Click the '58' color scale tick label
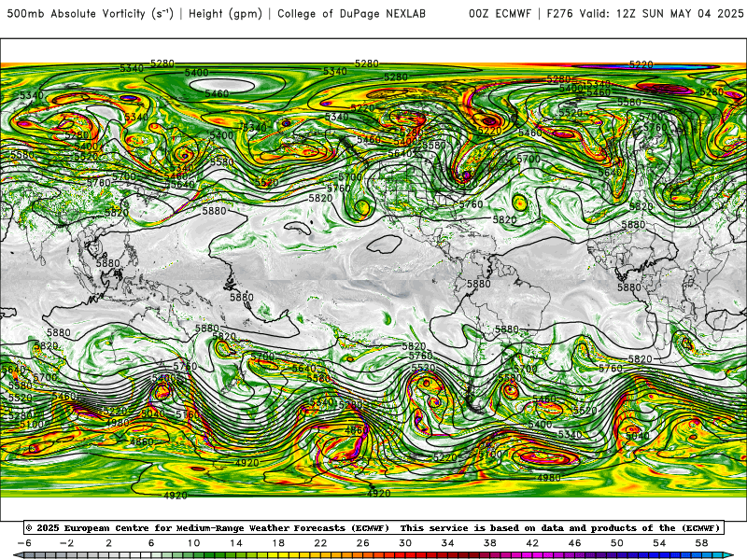The image size is (747, 560). pyautogui.click(x=702, y=543)
